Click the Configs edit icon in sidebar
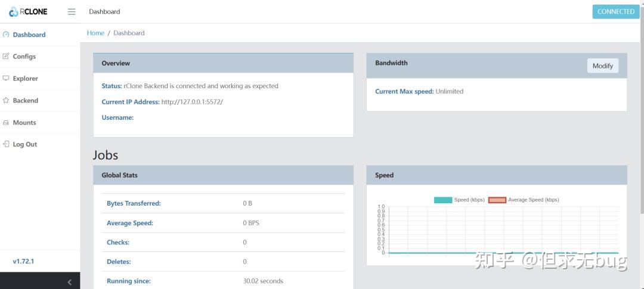Viewport: 644px width, 289px height. [6, 56]
